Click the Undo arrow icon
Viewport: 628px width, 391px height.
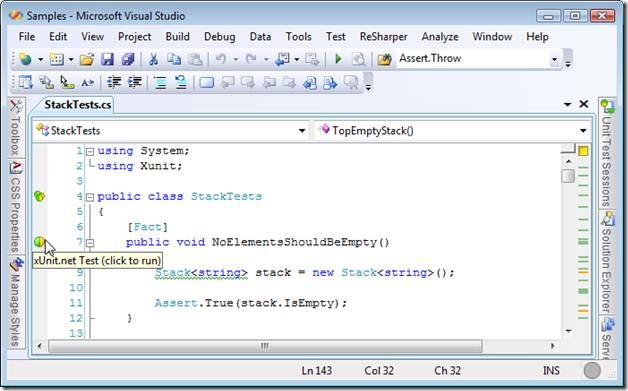pos(221,59)
